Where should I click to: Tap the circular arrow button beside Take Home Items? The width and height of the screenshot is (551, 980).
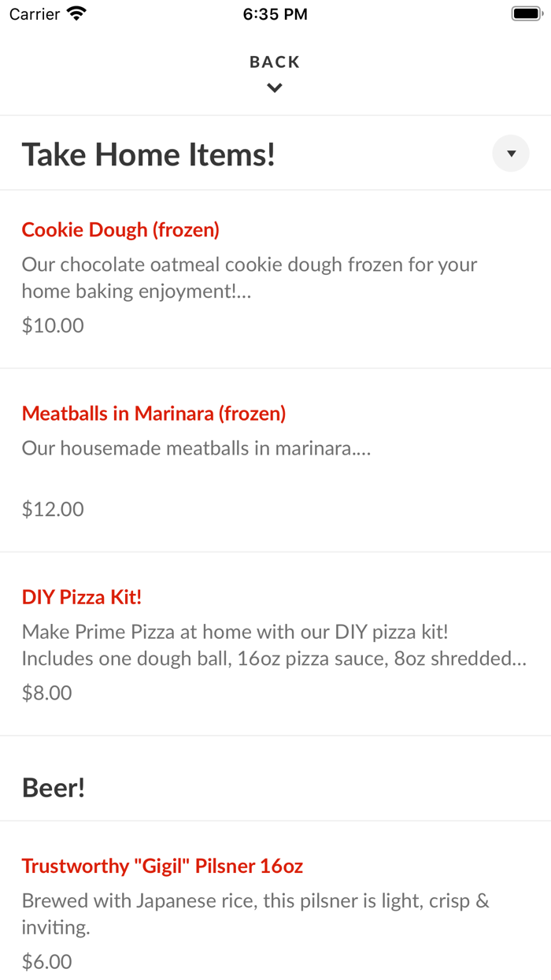coord(510,153)
